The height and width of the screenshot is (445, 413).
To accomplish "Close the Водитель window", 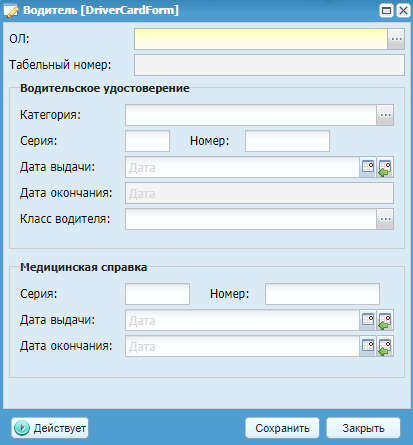I will pyautogui.click(x=403, y=11).
